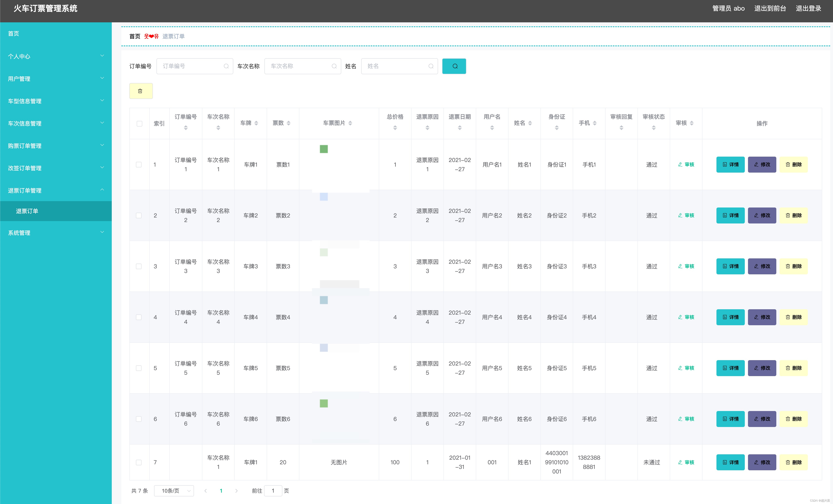Open the 10条/页 page size dropdown
This screenshot has width=833, height=504.
pos(174,490)
